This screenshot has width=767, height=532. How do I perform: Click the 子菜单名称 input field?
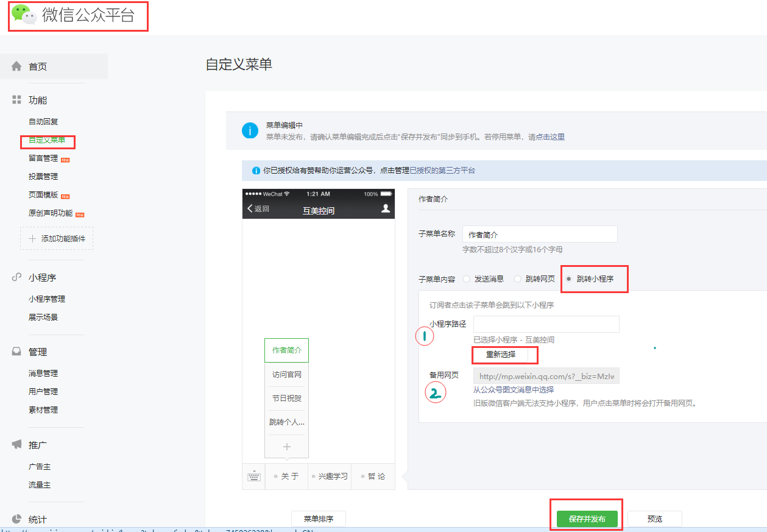tap(540, 235)
